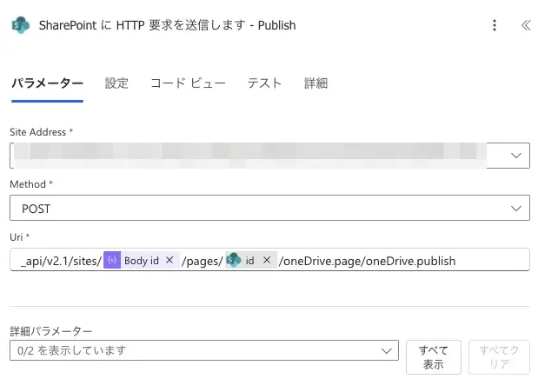The width and height of the screenshot is (538, 392).
Task: Click the Uri field label
Action: pyautogui.click(x=17, y=237)
